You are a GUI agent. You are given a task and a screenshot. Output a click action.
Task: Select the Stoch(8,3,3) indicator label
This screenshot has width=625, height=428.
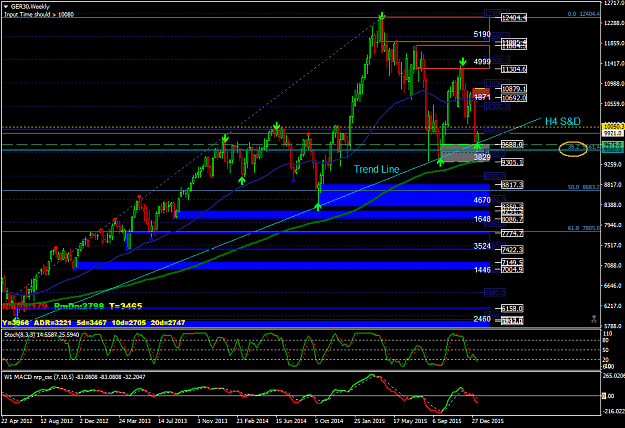[41, 335]
